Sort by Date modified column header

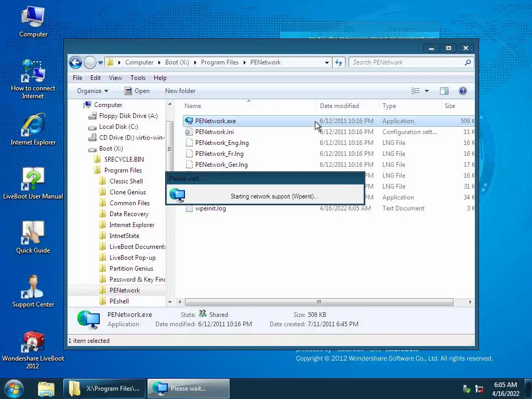click(348, 106)
